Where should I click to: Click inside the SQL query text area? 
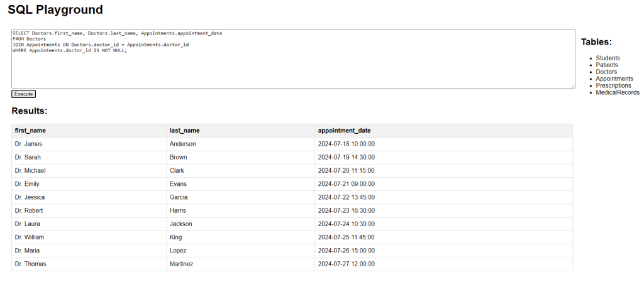coord(293,58)
